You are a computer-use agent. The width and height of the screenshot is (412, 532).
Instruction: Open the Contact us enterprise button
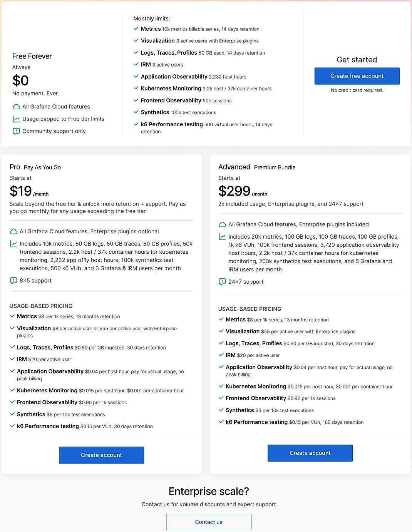pos(209,522)
